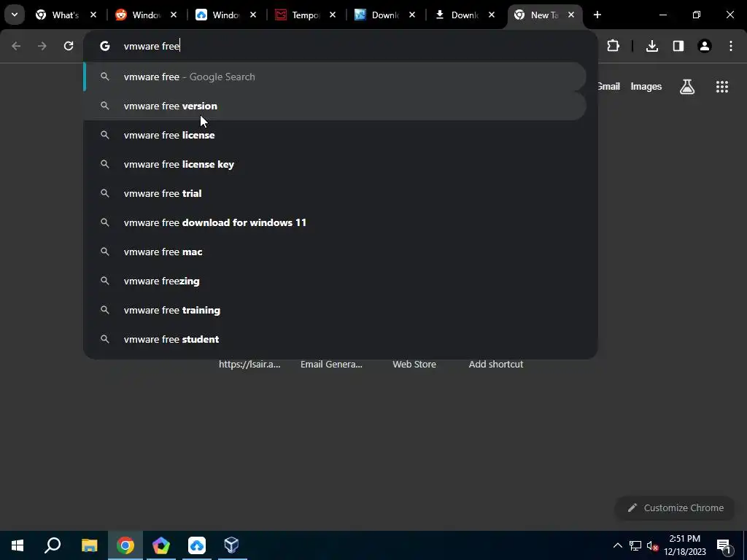Viewport: 747px width, 560px height.
Task: Go back with the back arrow
Action: point(16,46)
